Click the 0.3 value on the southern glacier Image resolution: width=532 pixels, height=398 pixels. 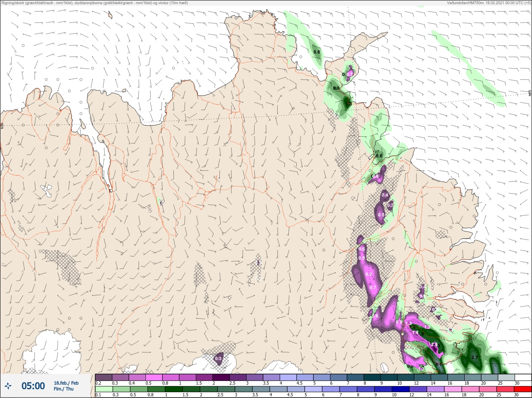[218, 359]
